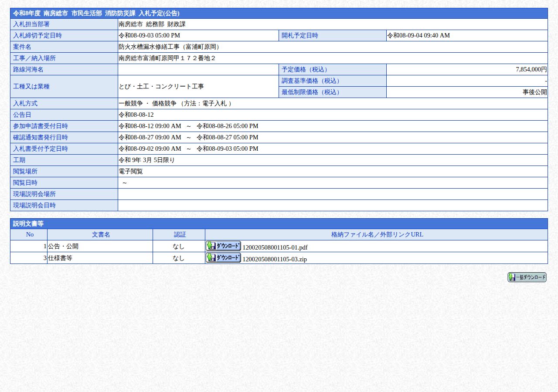
Task: Click the 入札担当部署 label
Action: click(31, 24)
